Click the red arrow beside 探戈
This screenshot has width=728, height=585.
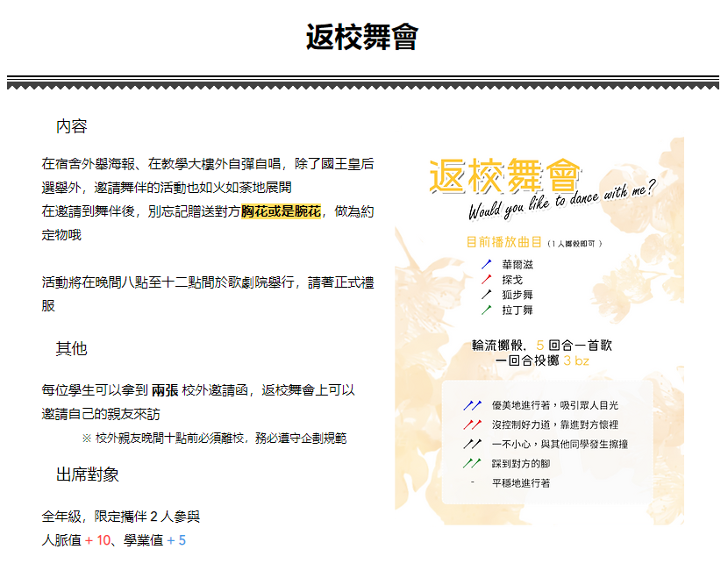point(486,280)
